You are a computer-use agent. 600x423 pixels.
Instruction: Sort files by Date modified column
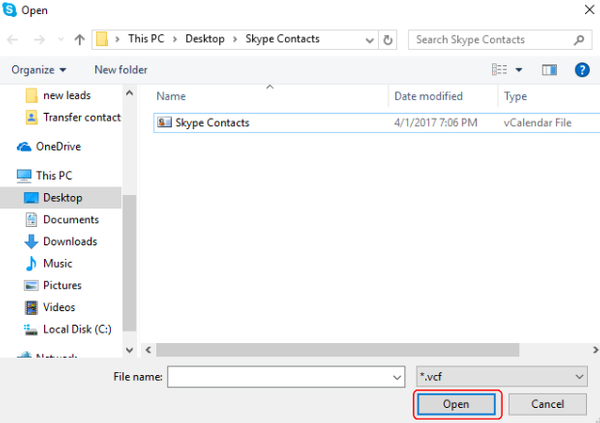[428, 96]
